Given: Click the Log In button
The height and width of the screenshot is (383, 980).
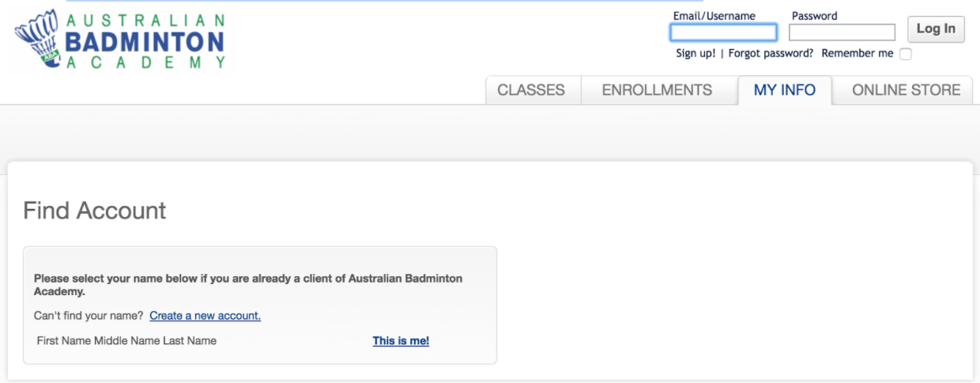Looking at the screenshot, I should (936, 29).
